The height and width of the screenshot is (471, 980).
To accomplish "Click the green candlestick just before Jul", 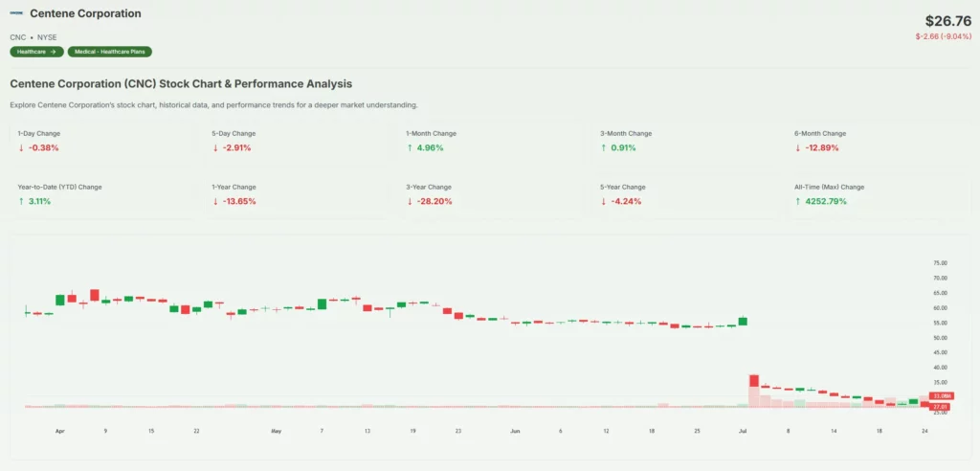I will tap(743, 321).
